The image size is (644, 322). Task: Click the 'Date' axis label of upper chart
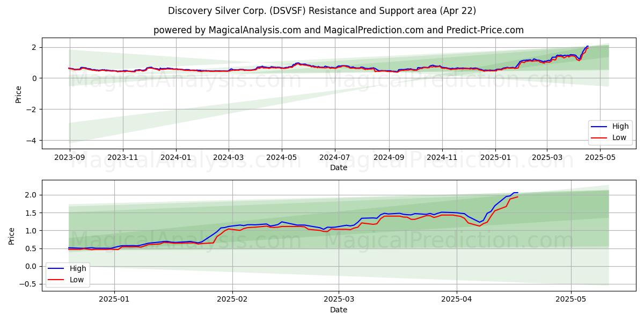pos(339,167)
